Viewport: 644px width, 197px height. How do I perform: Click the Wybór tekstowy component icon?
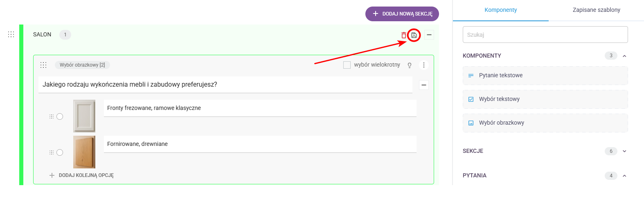471,99
